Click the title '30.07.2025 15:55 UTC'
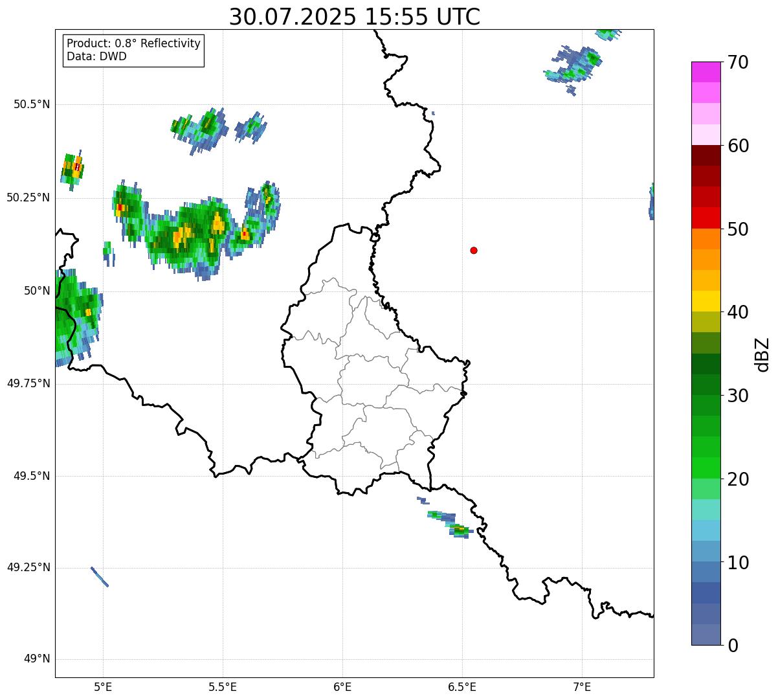The width and height of the screenshot is (778, 700). tap(355, 17)
